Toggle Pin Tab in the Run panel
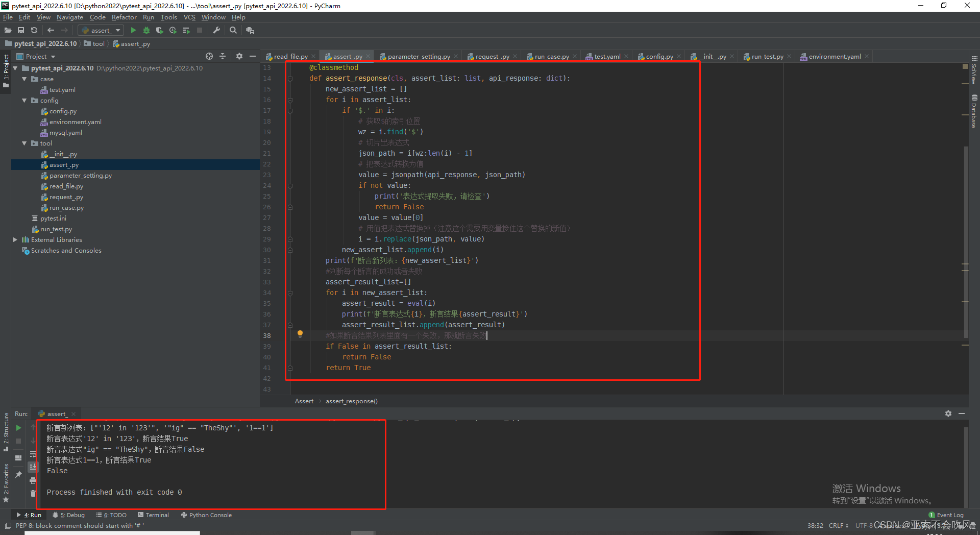The width and height of the screenshot is (980, 535). pos(18,475)
